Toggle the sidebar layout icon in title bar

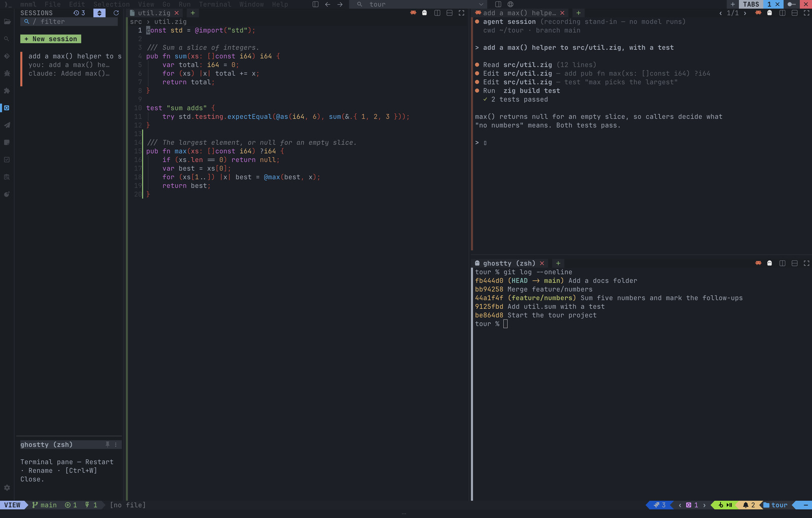[316, 4]
